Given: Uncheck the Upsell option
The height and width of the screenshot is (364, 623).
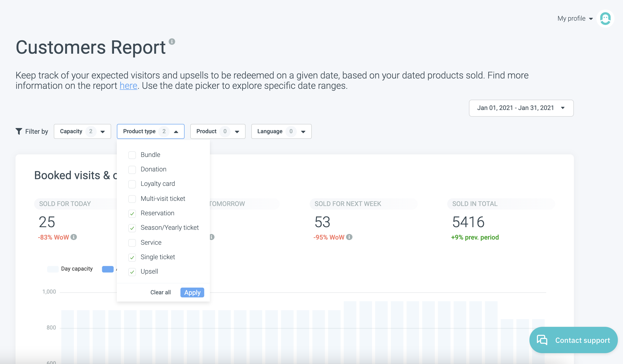Looking at the screenshot, I should [132, 272].
